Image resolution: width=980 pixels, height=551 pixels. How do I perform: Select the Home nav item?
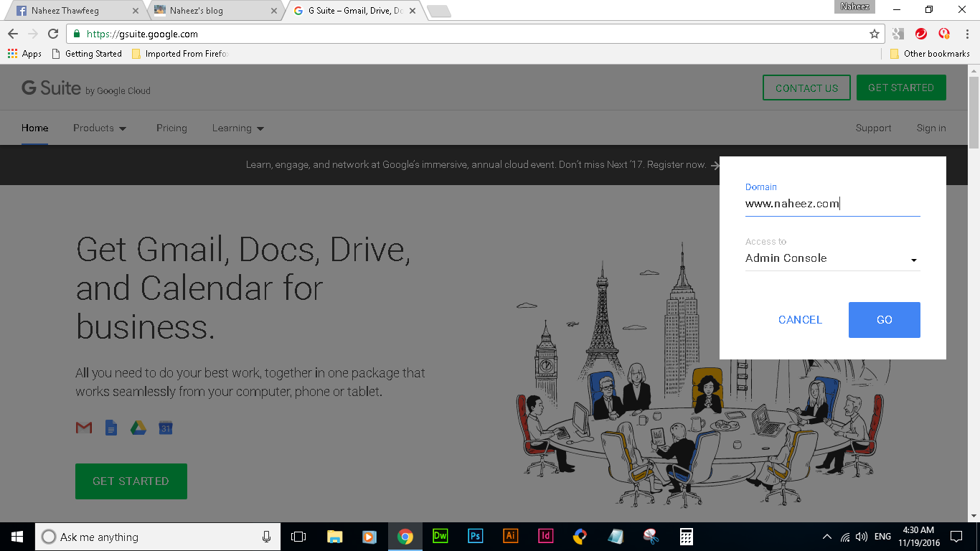click(35, 128)
